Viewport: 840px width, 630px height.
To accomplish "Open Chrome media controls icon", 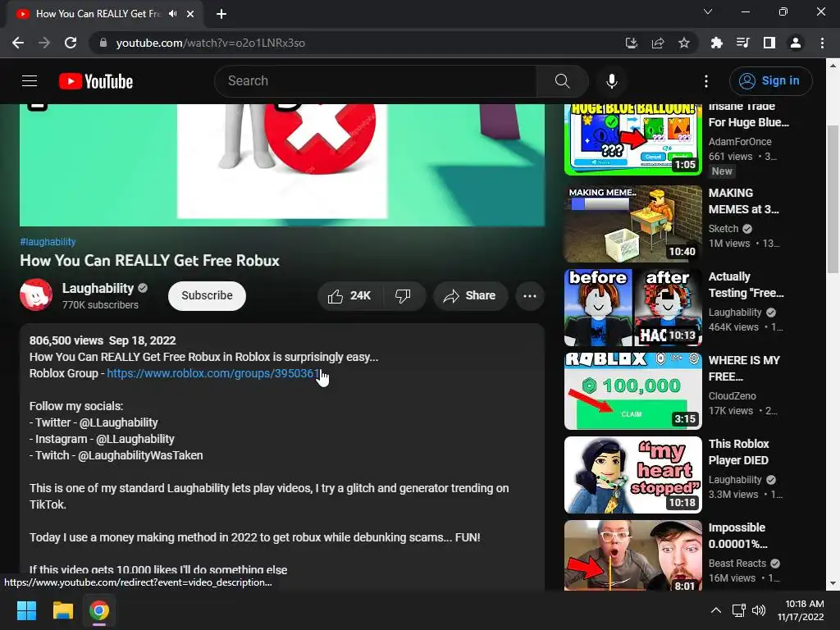I will pyautogui.click(x=743, y=43).
